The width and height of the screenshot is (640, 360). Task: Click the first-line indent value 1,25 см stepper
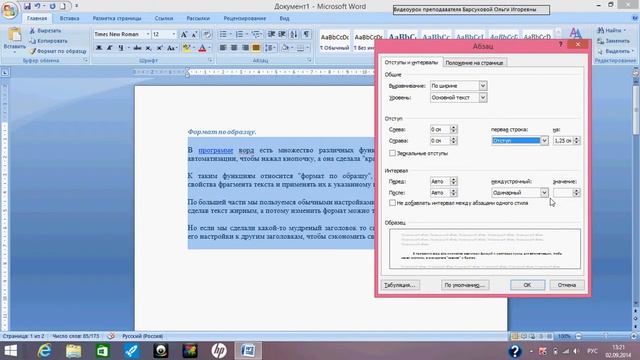tap(576, 140)
